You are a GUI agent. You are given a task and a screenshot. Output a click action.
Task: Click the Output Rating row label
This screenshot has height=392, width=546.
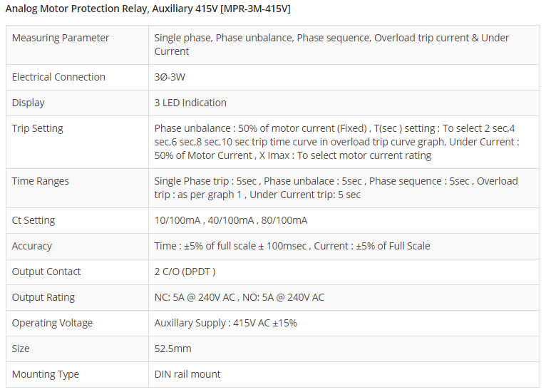point(43,297)
